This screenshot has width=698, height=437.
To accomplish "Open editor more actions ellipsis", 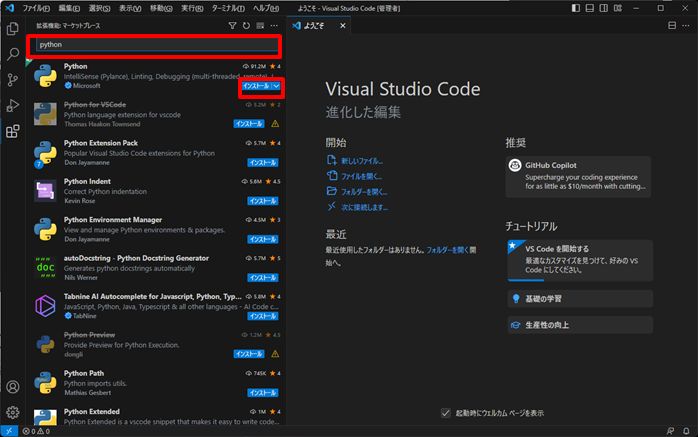I will [686, 26].
